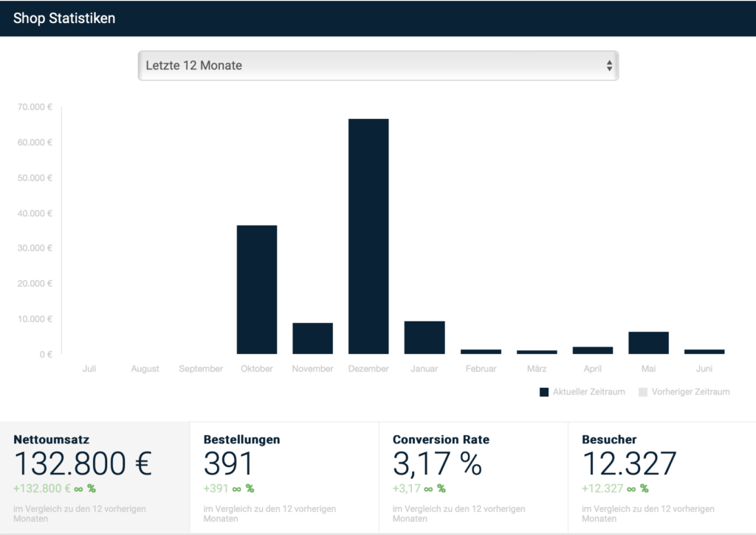Select the Dezember bar in the chart
This screenshot has height=535, width=756.
pyautogui.click(x=368, y=236)
